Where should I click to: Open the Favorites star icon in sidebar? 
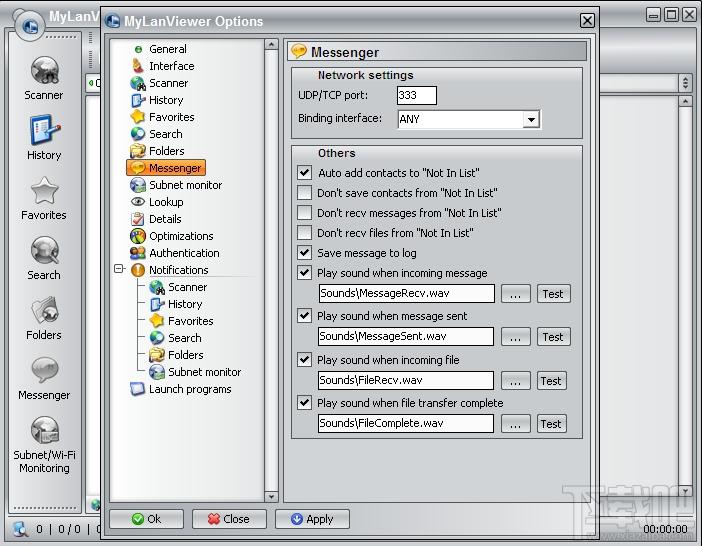(44, 191)
